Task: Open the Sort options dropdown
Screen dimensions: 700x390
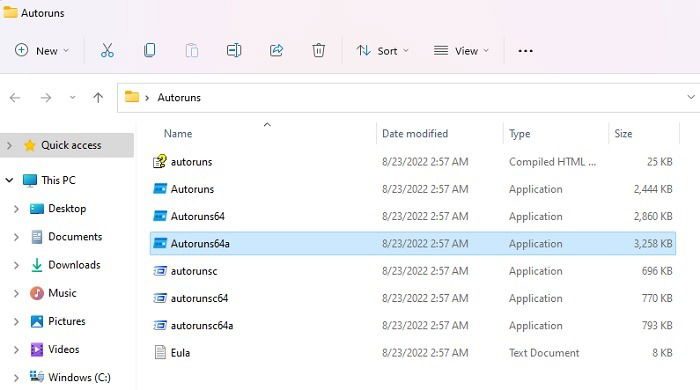Action: [383, 51]
